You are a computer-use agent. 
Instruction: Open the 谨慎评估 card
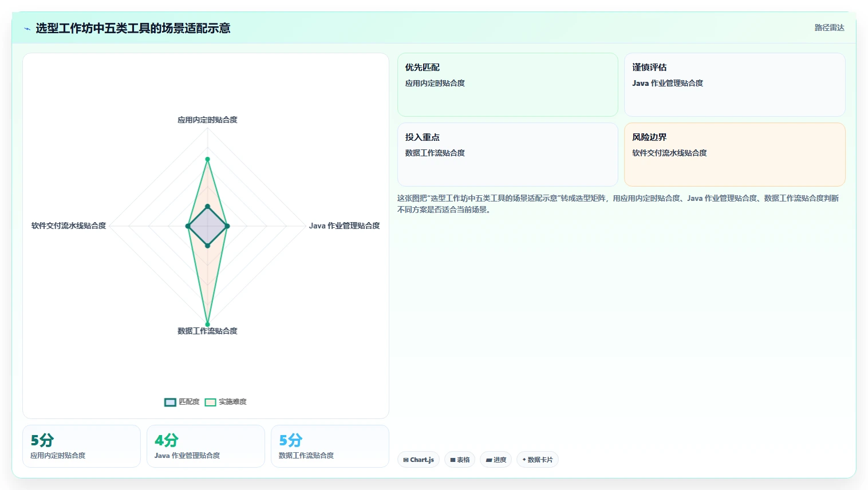coord(735,85)
